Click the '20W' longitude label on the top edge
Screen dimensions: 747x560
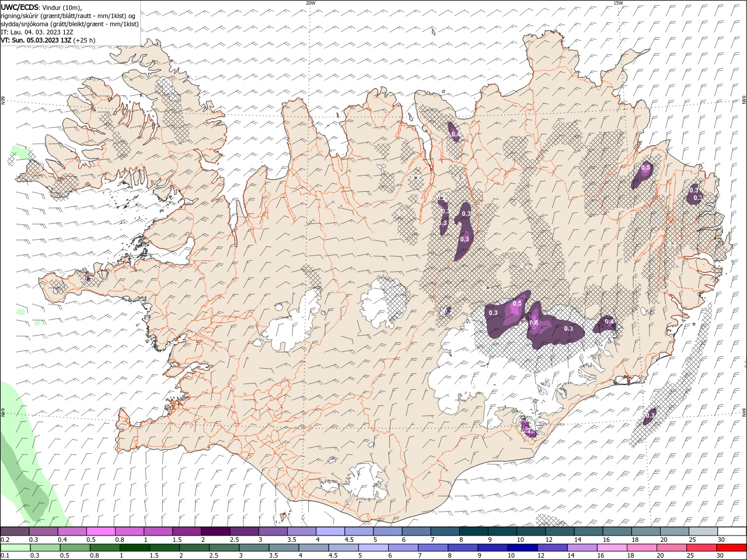click(310, 3)
